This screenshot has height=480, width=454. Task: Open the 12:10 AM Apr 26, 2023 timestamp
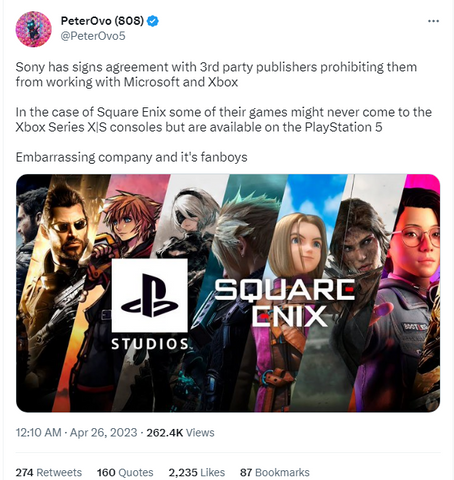(76, 433)
